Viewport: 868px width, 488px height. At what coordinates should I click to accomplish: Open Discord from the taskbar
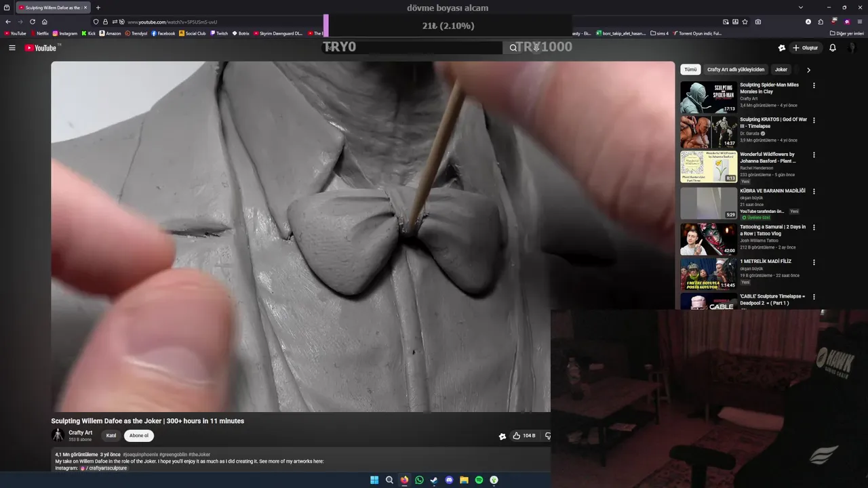pyautogui.click(x=449, y=480)
